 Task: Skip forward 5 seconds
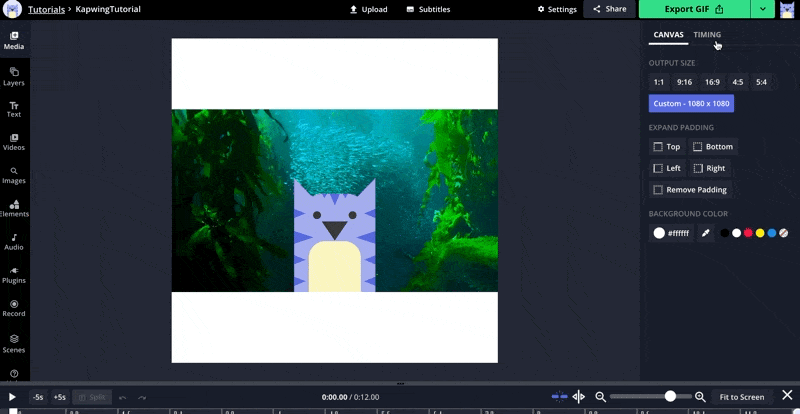point(60,397)
